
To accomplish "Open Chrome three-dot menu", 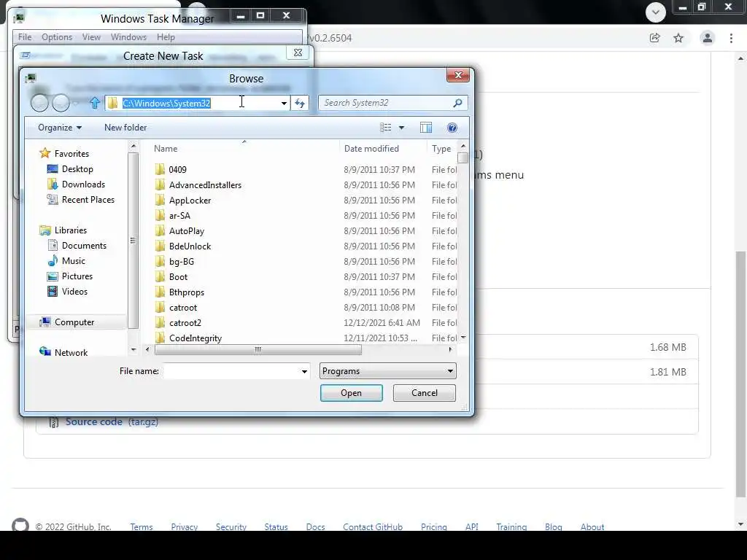I will click(731, 38).
